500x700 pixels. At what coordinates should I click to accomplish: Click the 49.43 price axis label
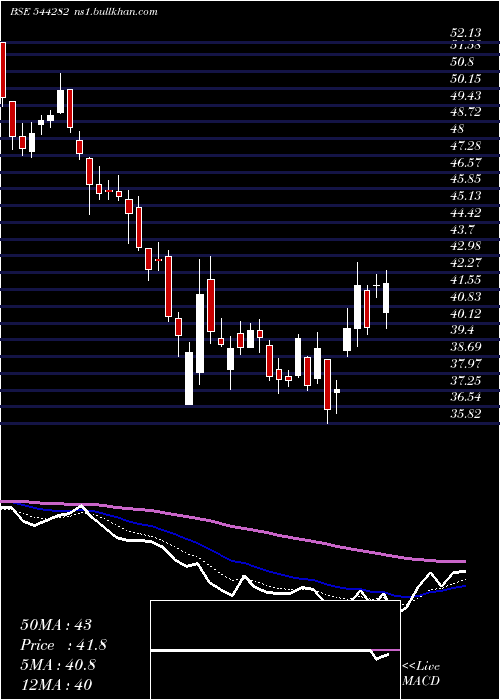click(466, 96)
